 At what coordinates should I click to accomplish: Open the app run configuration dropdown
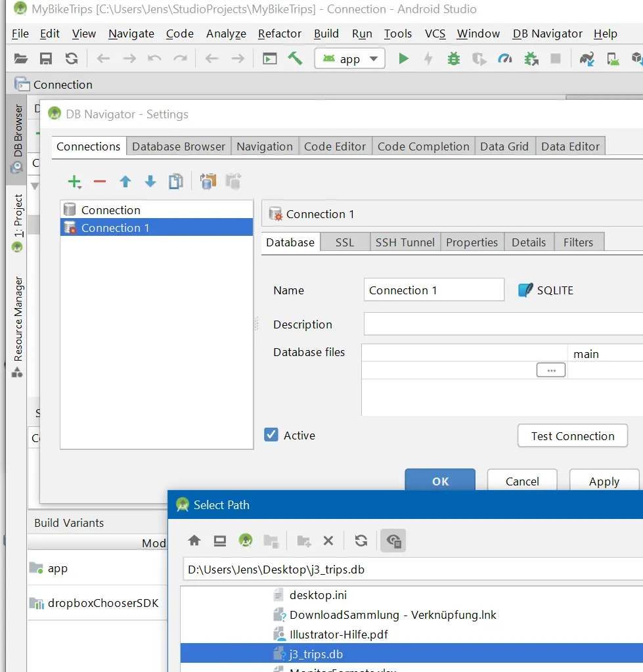[349, 58]
